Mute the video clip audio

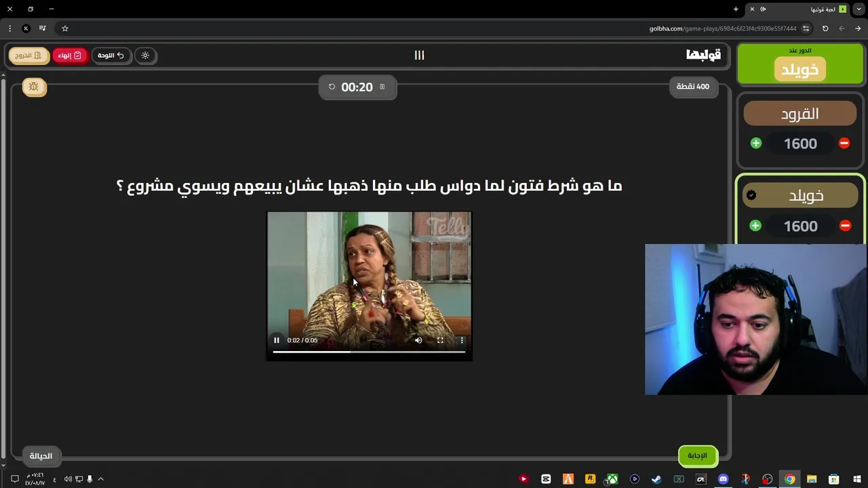418,340
